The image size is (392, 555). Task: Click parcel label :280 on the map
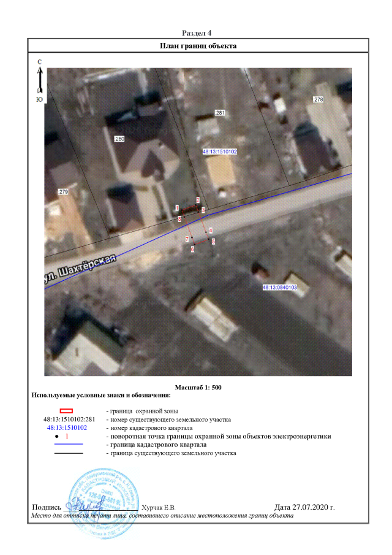coord(119,139)
